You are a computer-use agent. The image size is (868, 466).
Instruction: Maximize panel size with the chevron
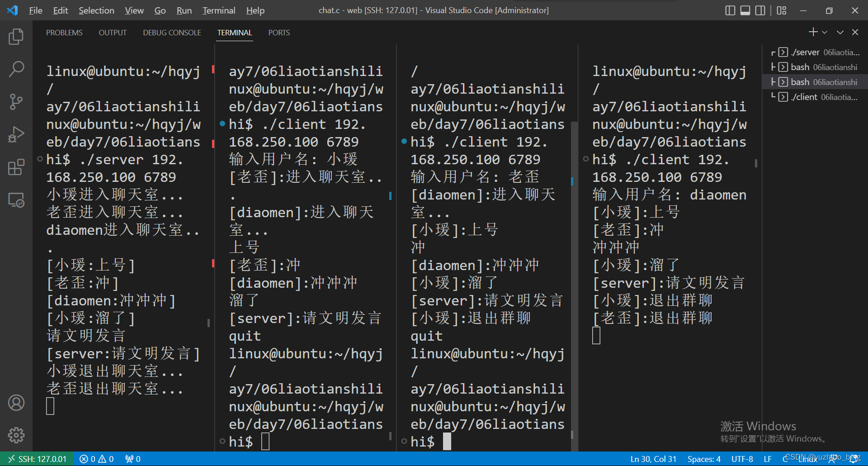840,32
